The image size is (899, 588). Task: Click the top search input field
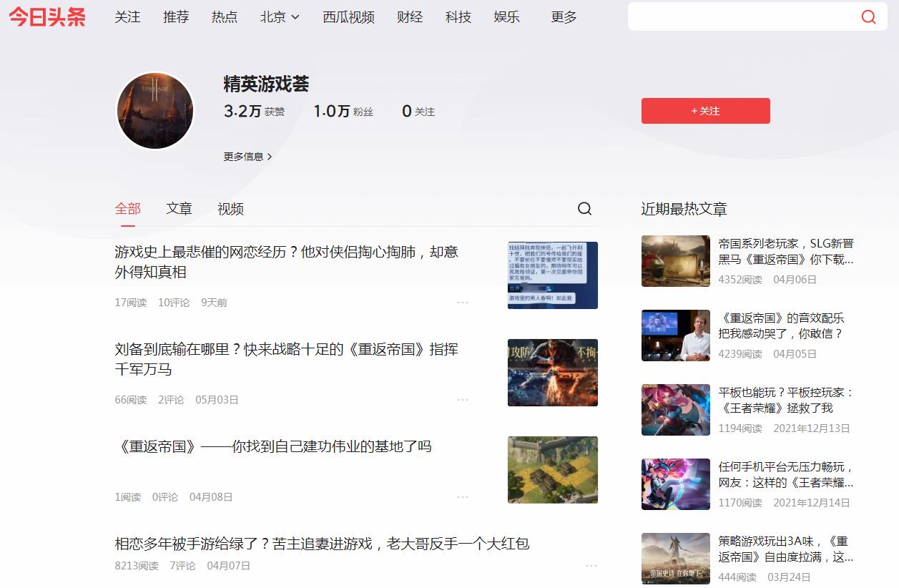[x=742, y=17]
